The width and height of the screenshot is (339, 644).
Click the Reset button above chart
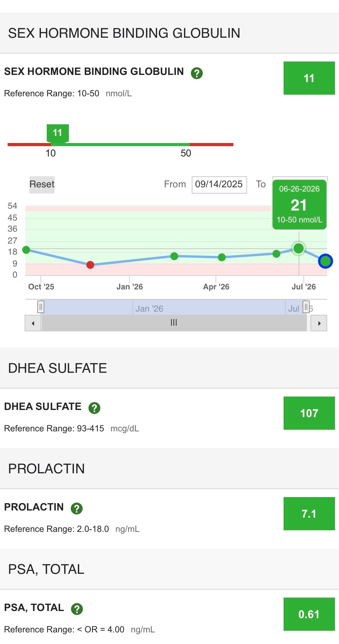(42, 185)
